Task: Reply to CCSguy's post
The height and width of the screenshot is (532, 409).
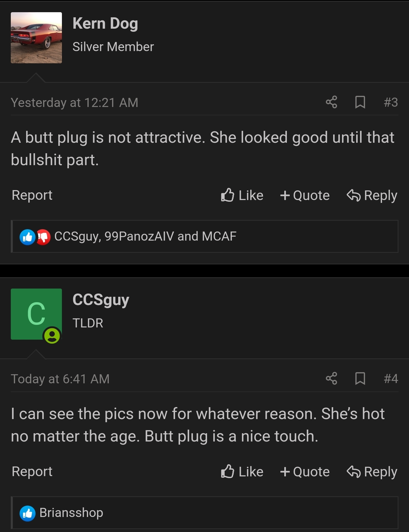Action: (372, 472)
